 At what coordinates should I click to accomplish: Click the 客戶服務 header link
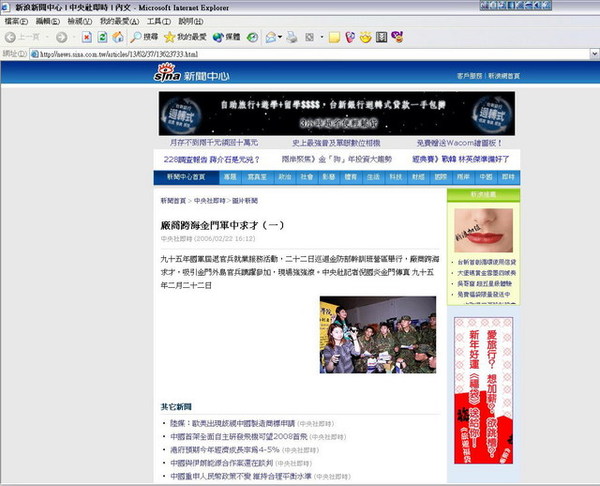click(x=470, y=76)
